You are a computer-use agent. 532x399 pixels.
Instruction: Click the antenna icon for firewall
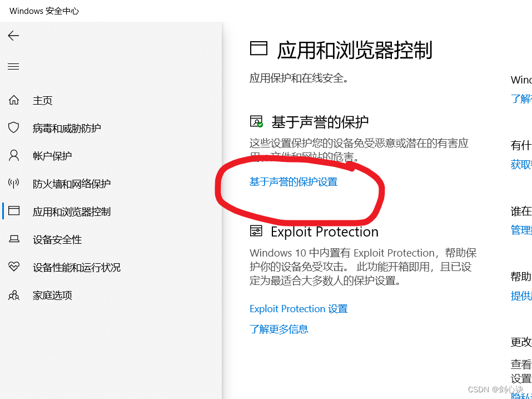pos(13,184)
